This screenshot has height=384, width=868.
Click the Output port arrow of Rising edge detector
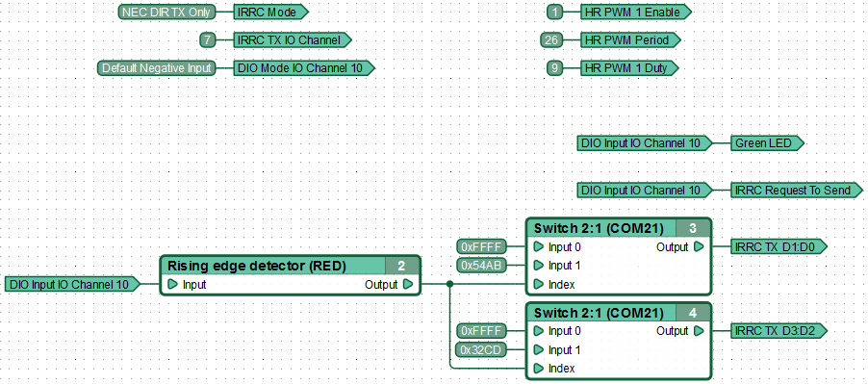(x=408, y=285)
